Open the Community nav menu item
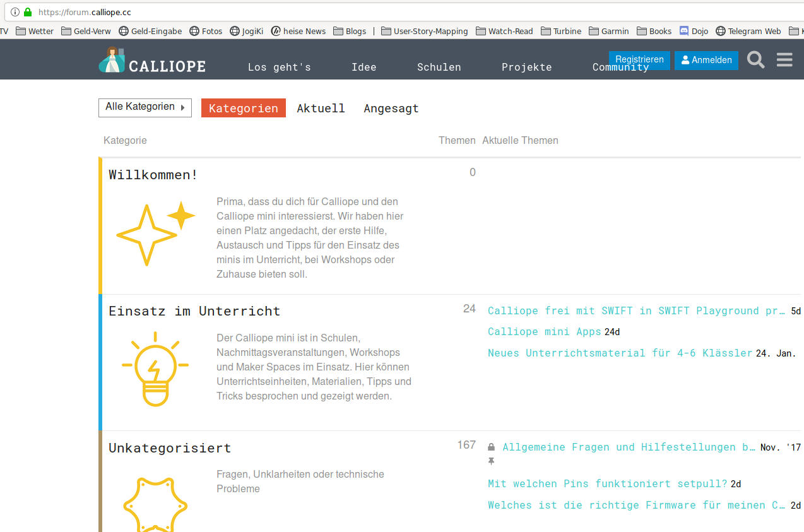Image resolution: width=804 pixels, height=532 pixels. pyautogui.click(x=621, y=68)
